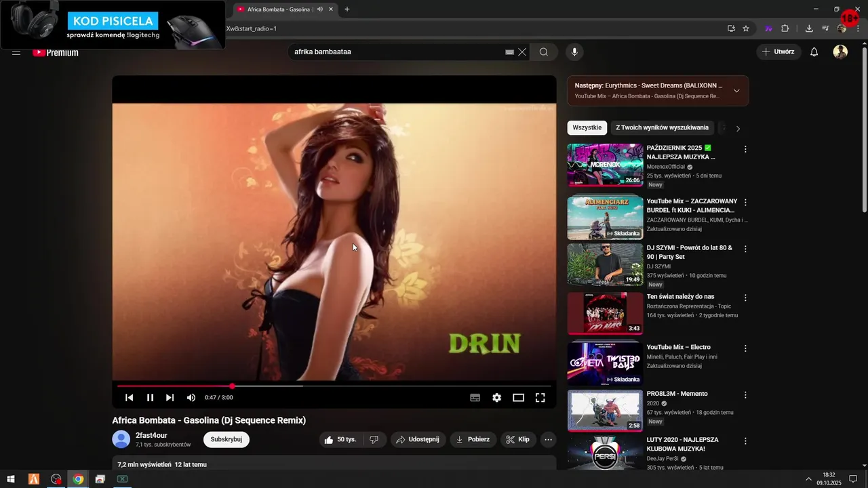Show more filter chips with arrow
This screenshot has width=868, height=488.
click(x=738, y=129)
